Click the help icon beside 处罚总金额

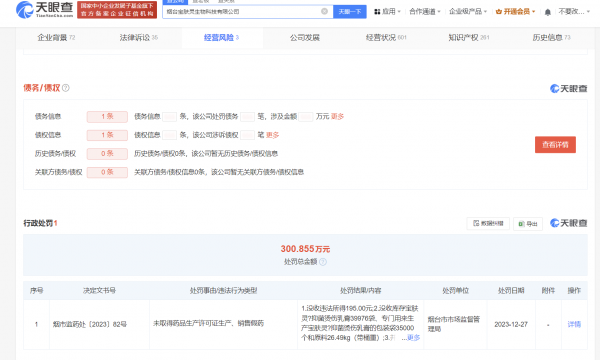pos(323,262)
